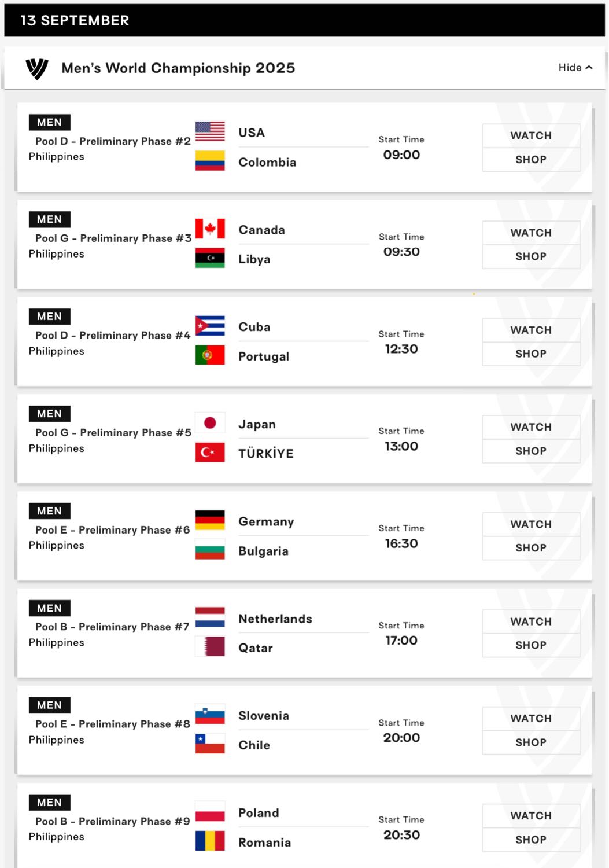Viewport: 609px width, 868px height.
Task: Watch the Cuba vs Portugal match
Action: coord(531,330)
